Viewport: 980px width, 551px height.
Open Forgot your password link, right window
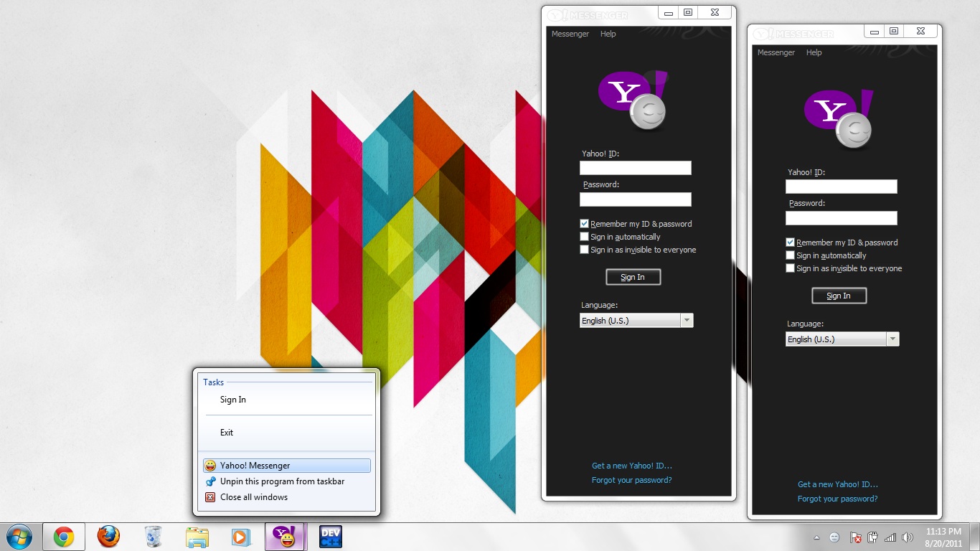(x=838, y=499)
